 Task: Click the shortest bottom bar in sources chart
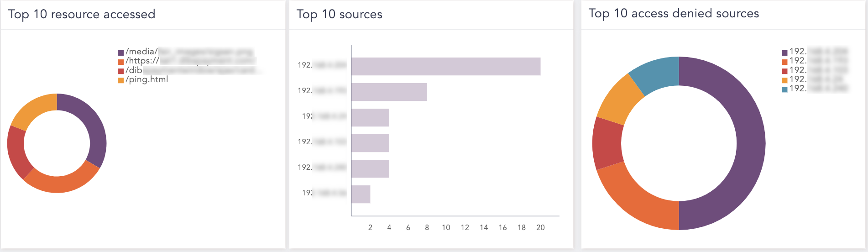point(361,194)
